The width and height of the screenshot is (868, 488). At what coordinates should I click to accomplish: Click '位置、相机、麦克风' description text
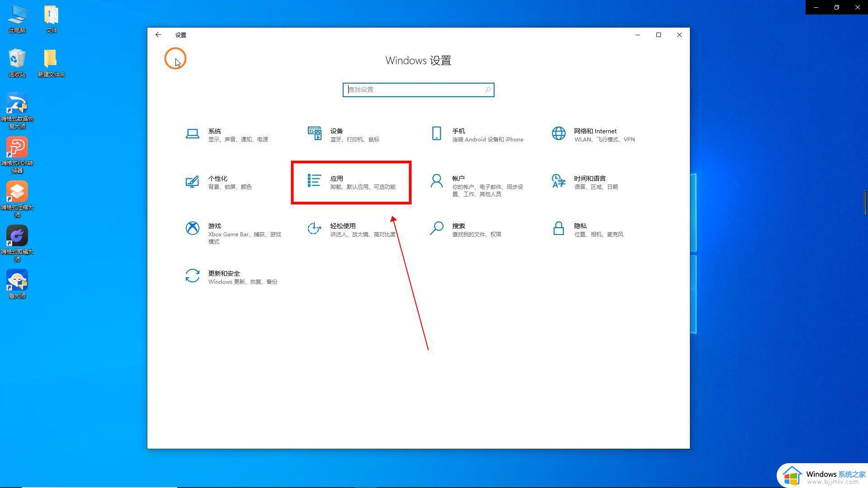coord(599,234)
